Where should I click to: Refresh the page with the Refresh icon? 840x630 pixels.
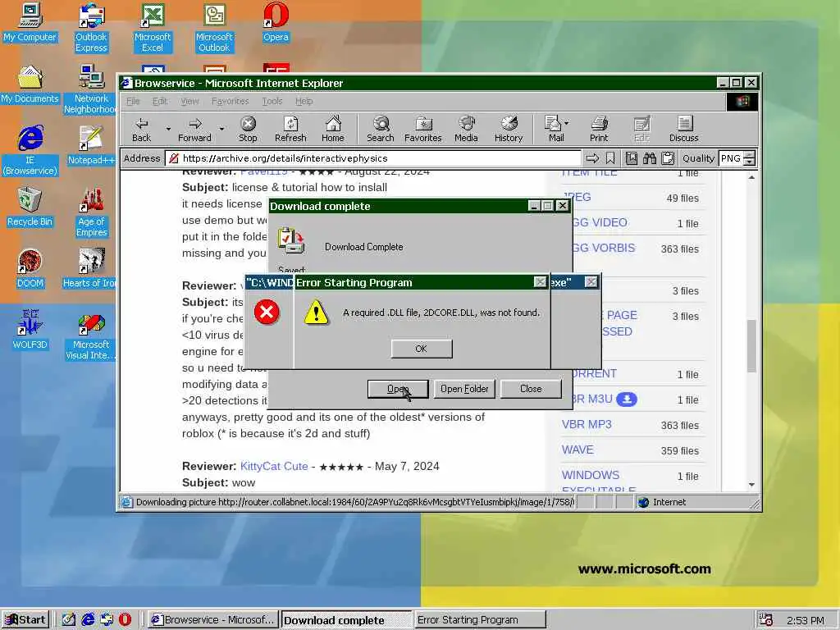(x=290, y=130)
